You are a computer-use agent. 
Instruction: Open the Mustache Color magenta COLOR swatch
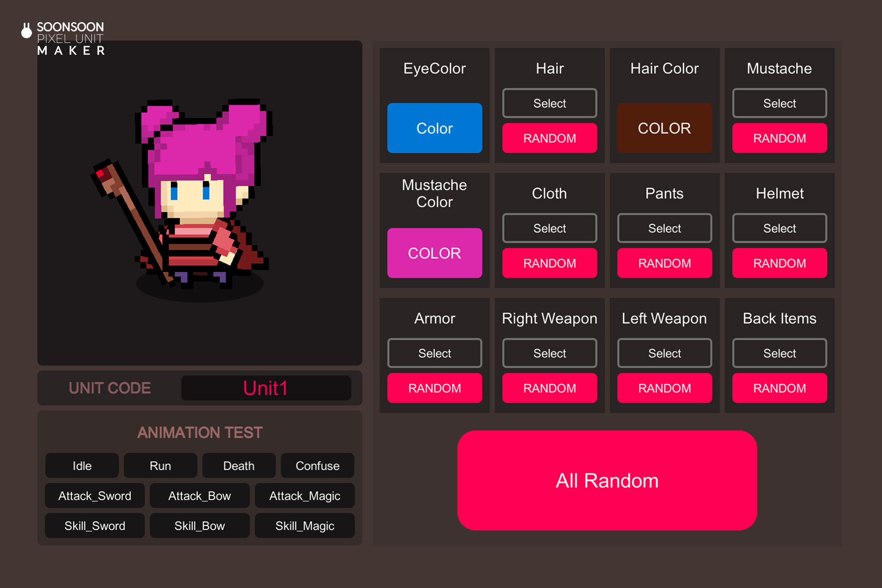435,253
